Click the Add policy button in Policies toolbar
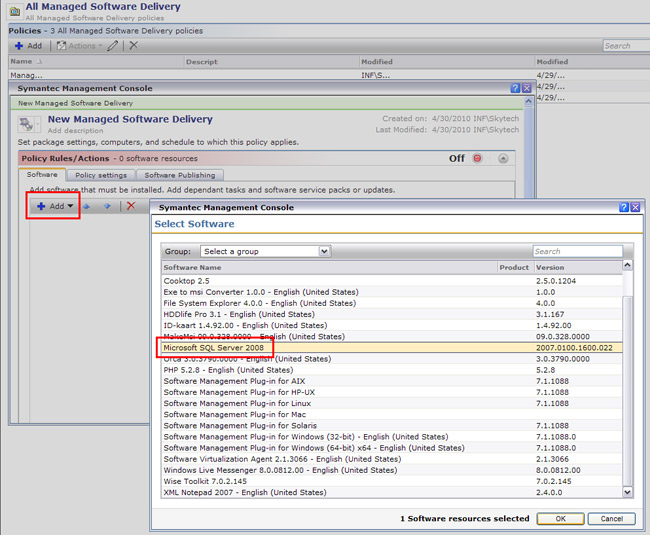The height and width of the screenshot is (535, 650). pyautogui.click(x=28, y=46)
